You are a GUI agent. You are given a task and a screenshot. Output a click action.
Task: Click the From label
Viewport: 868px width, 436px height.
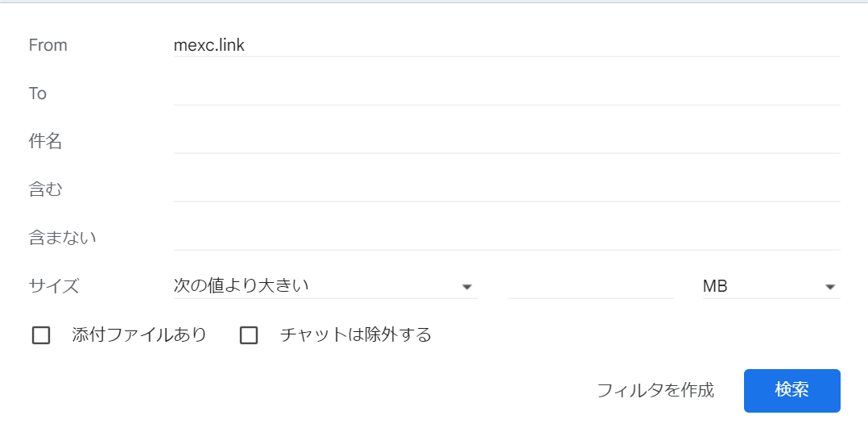point(48,45)
